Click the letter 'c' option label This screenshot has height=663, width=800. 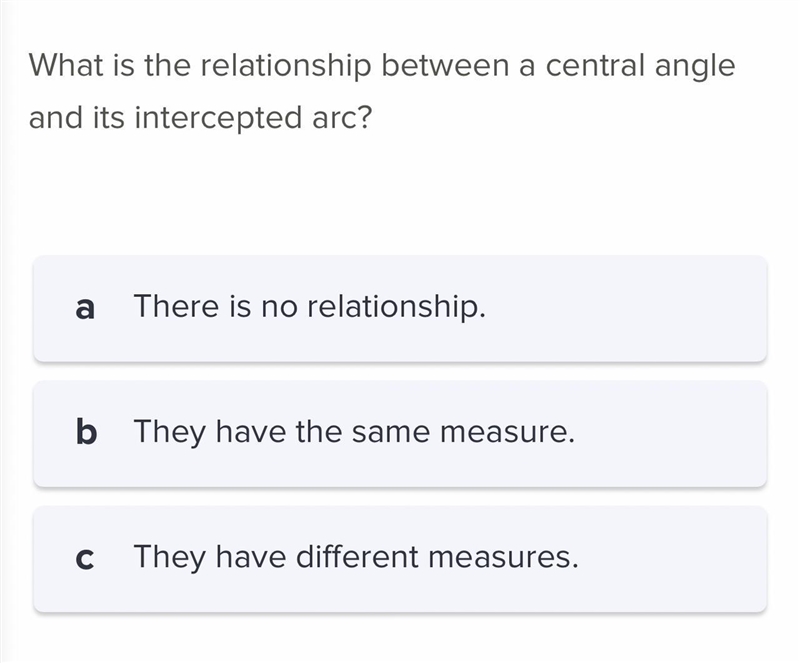coord(85,558)
